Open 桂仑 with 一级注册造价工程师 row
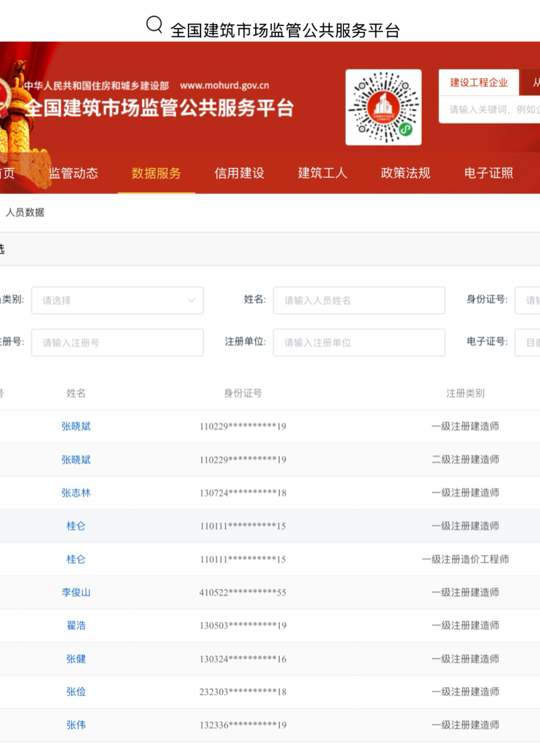 click(76, 559)
